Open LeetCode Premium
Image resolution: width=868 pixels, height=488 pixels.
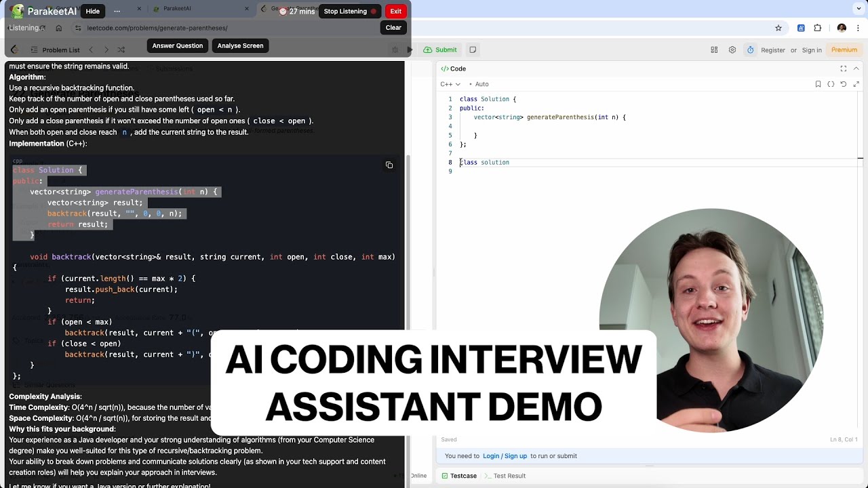coord(844,49)
